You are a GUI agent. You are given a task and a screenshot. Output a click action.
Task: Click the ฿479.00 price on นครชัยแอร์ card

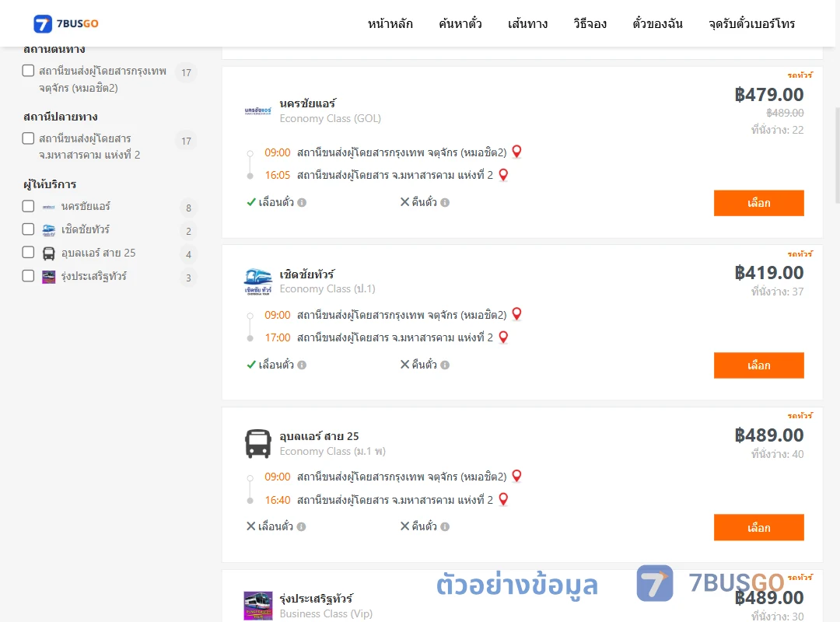click(768, 94)
